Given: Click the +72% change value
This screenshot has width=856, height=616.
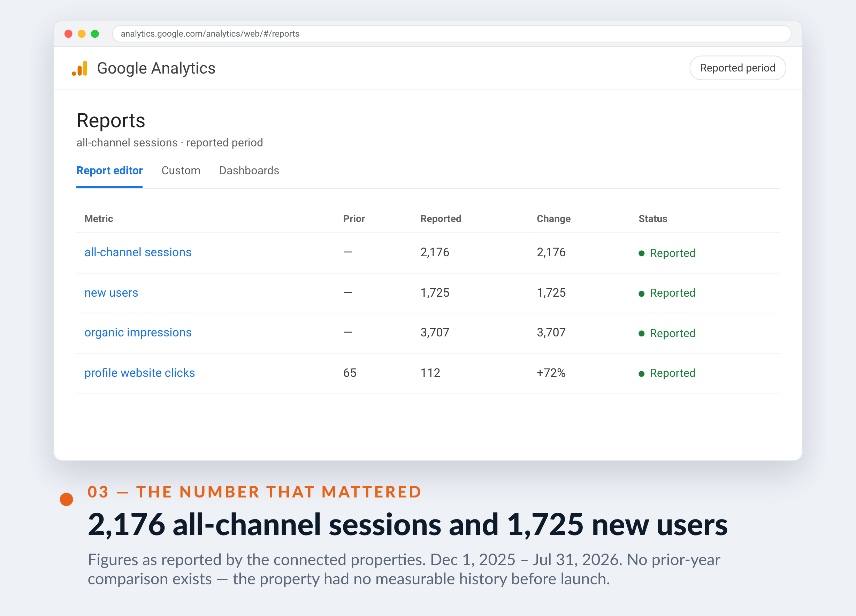Looking at the screenshot, I should [551, 373].
